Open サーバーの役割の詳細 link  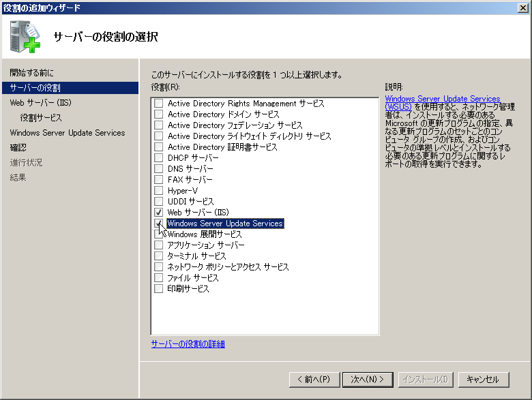click(x=188, y=344)
